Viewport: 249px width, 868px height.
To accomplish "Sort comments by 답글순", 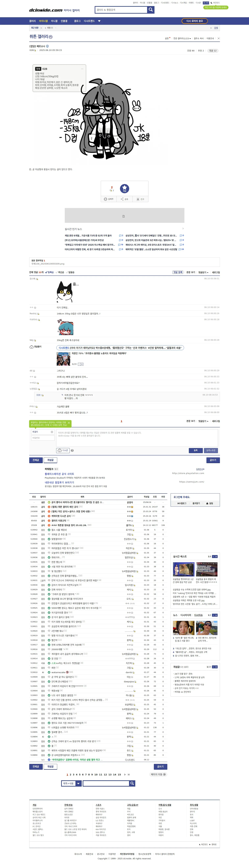I will 70,272.
